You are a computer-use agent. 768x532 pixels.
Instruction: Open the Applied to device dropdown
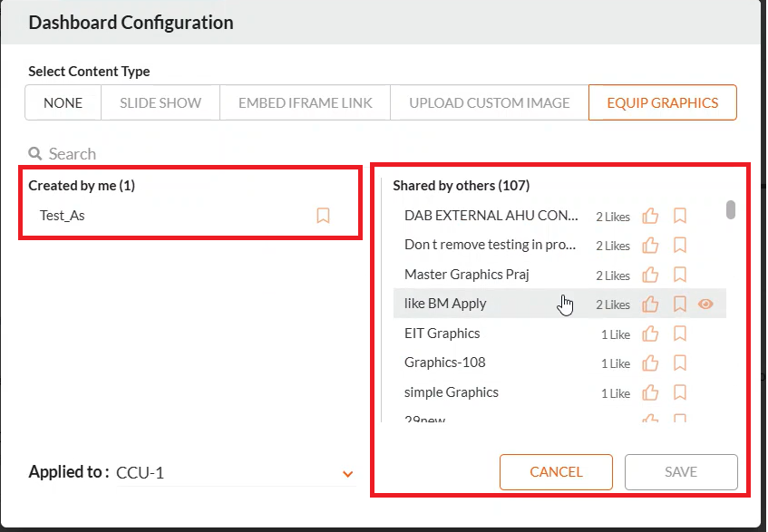[346, 473]
